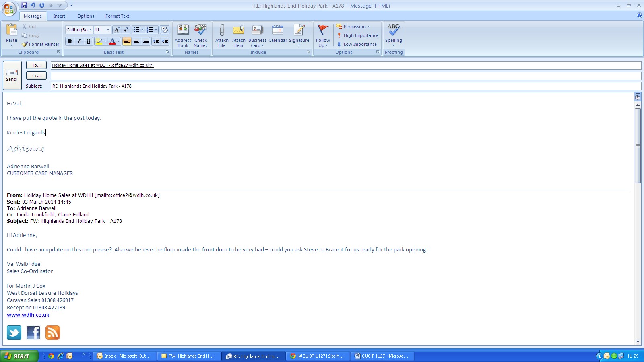Click the Check Names icon

(200, 31)
